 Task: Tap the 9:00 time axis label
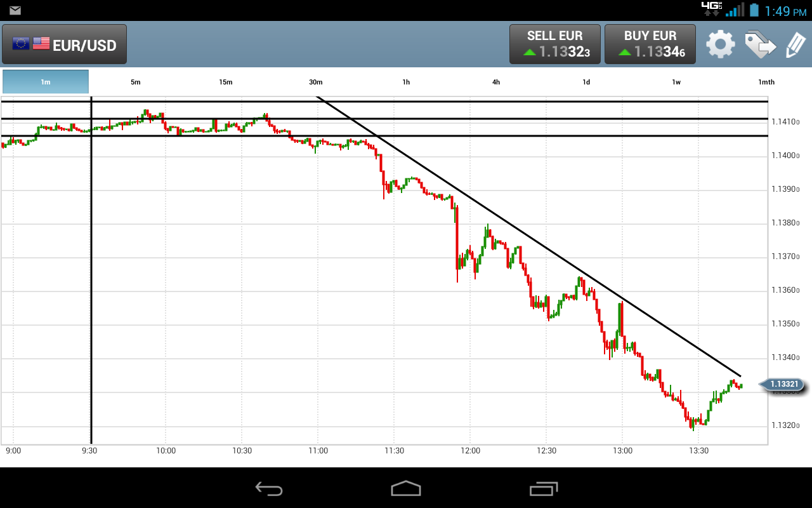click(13, 451)
